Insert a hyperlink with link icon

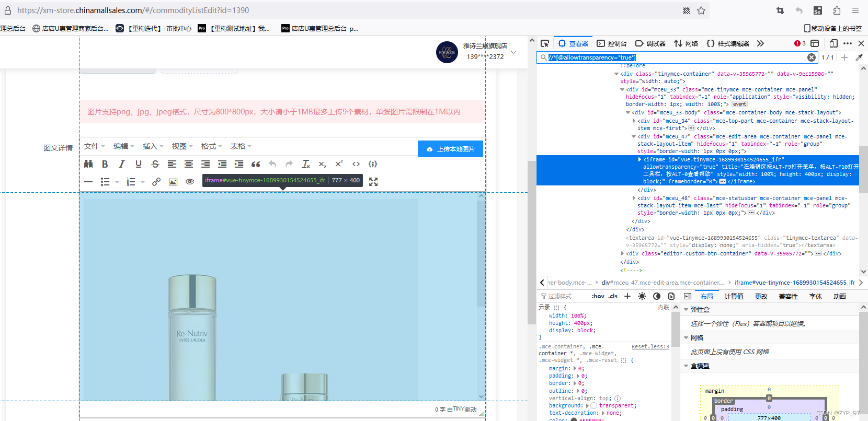156,182
